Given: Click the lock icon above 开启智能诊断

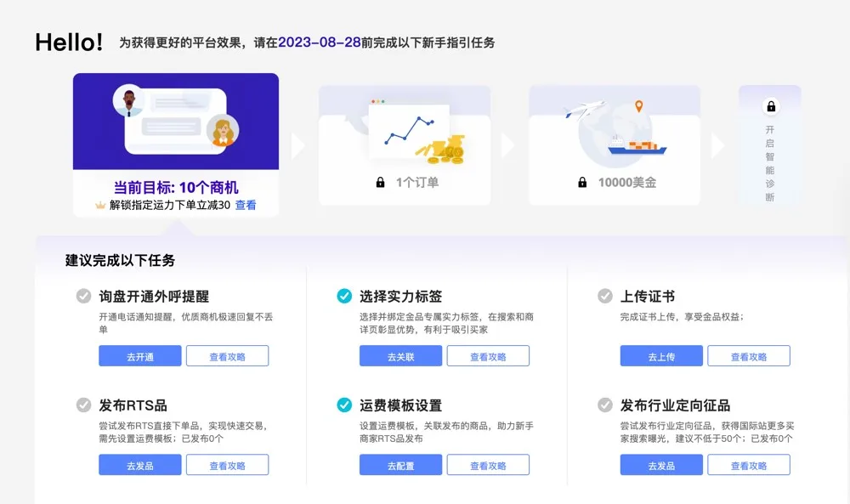Looking at the screenshot, I should coord(771,106).
